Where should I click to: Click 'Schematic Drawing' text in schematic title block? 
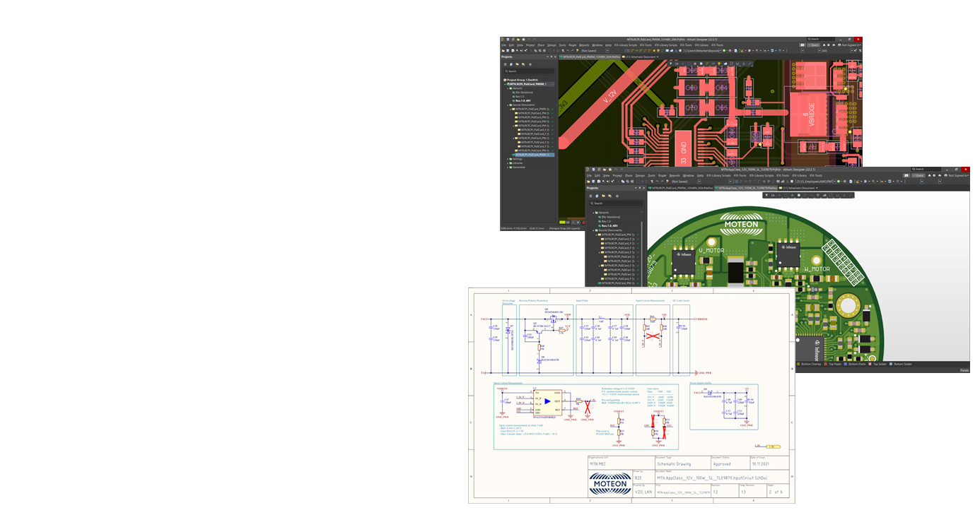coord(674,464)
